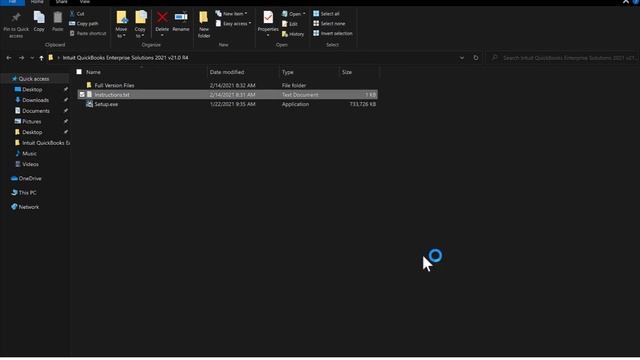Open the blue Desktop item in sidebar
This screenshot has height=360, width=640.
(32, 89)
